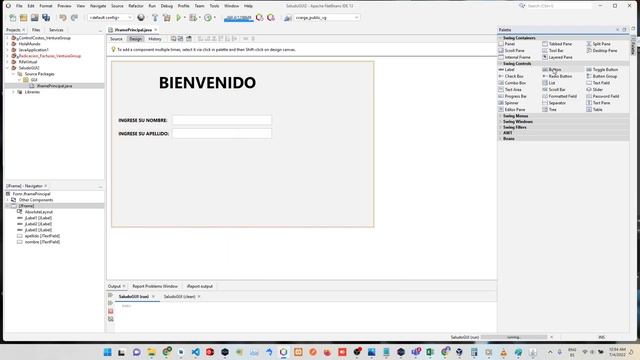Open the Report Problems Window tab

(155, 286)
